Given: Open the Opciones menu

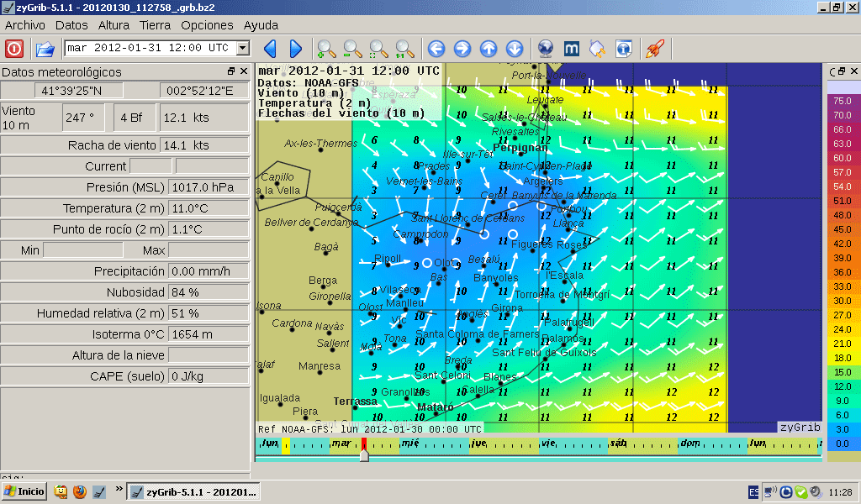Looking at the screenshot, I should (207, 25).
